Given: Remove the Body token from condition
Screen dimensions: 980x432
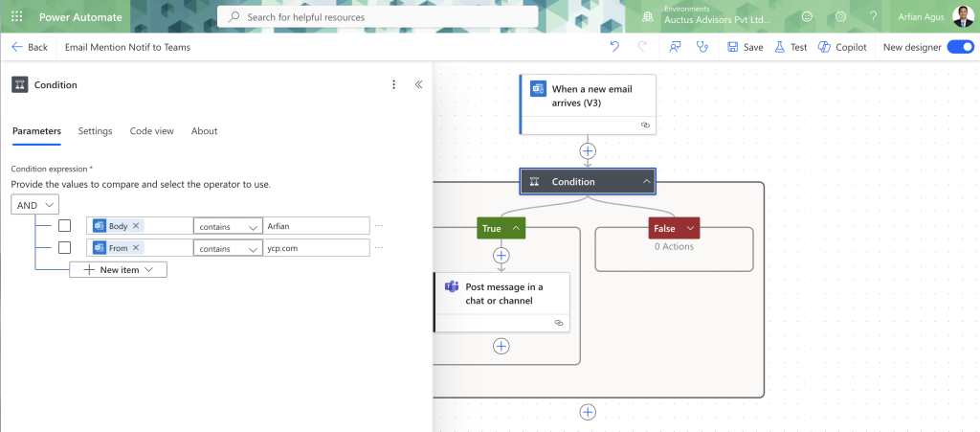Looking at the screenshot, I should [x=136, y=226].
